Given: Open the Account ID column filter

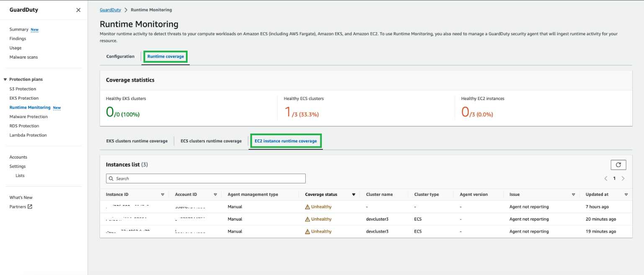Looking at the screenshot, I should (215, 194).
